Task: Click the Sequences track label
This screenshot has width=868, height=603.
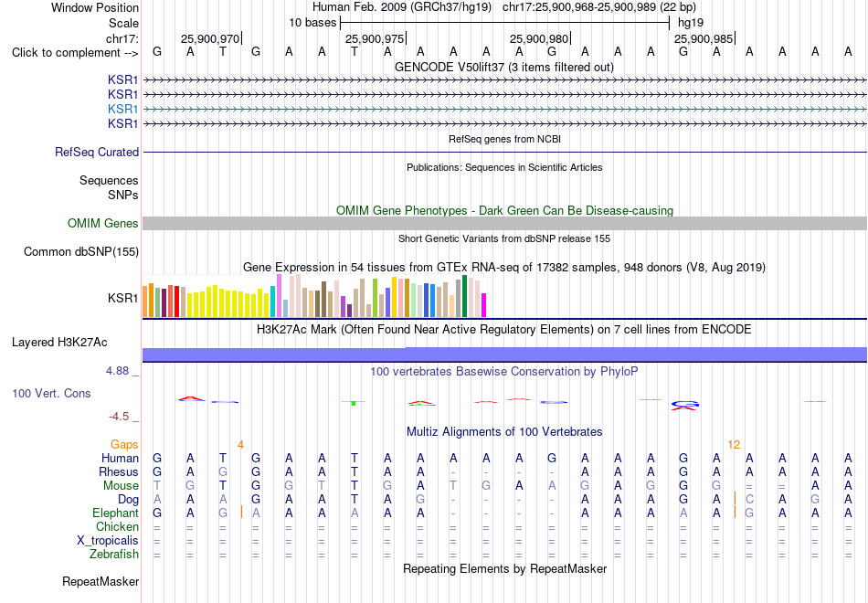Action: [109, 181]
